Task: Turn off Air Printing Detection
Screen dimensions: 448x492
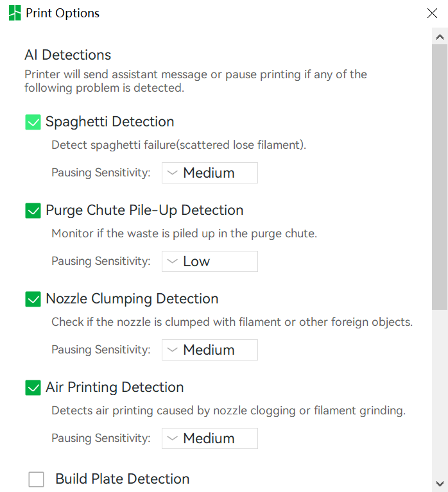Action: 33,387
